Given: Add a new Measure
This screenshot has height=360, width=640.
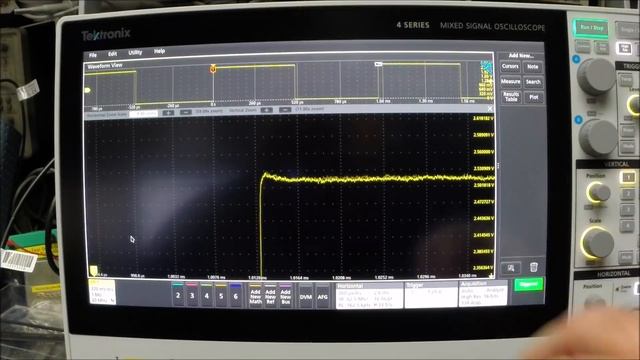Looking at the screenshot, I should [x=510, y=82].
